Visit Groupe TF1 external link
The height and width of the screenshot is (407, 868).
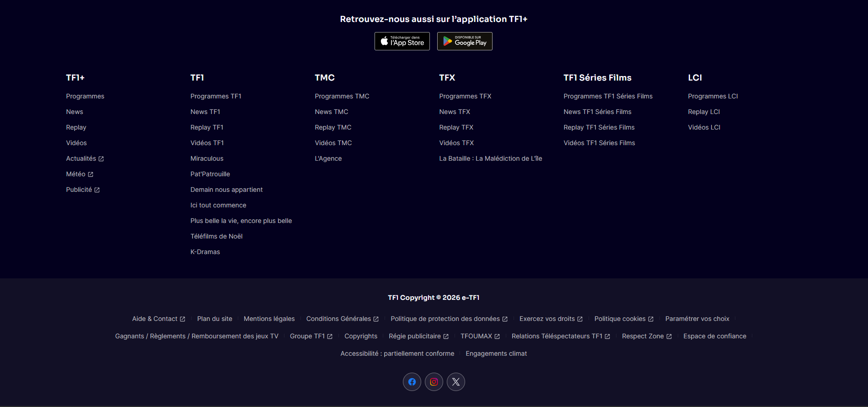point(311,336)
